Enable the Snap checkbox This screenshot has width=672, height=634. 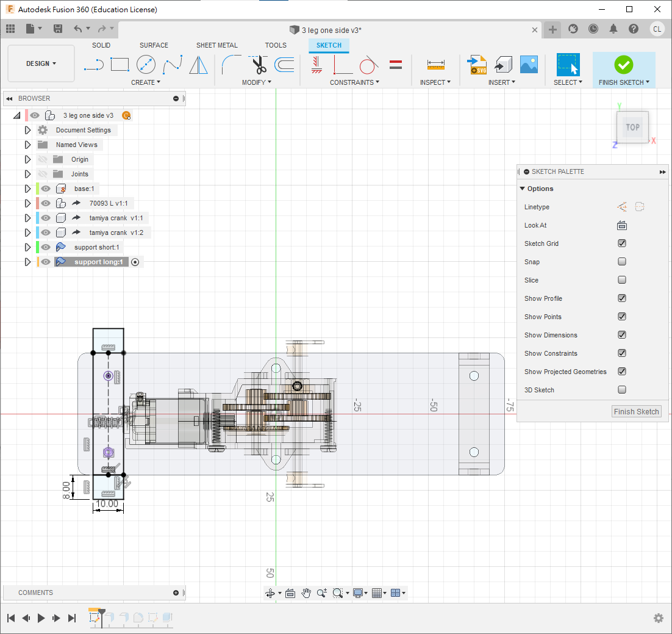point(621,262)
